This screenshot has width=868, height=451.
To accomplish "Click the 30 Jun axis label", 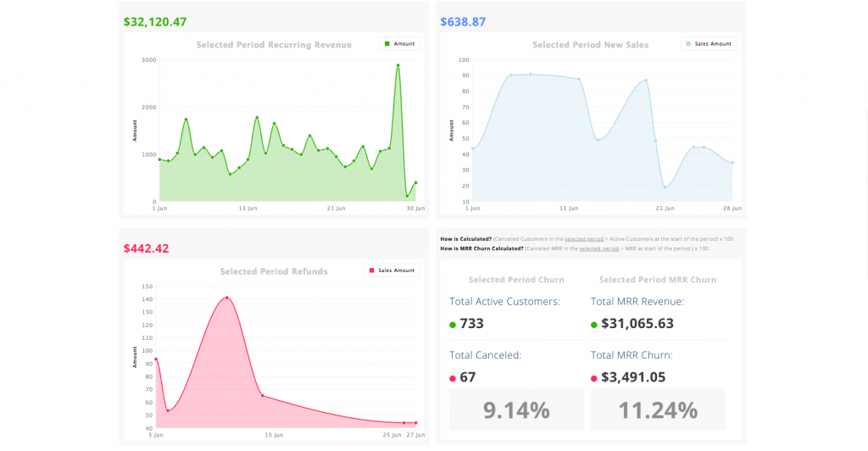I will pyautogui.click(x=415, y=209).
